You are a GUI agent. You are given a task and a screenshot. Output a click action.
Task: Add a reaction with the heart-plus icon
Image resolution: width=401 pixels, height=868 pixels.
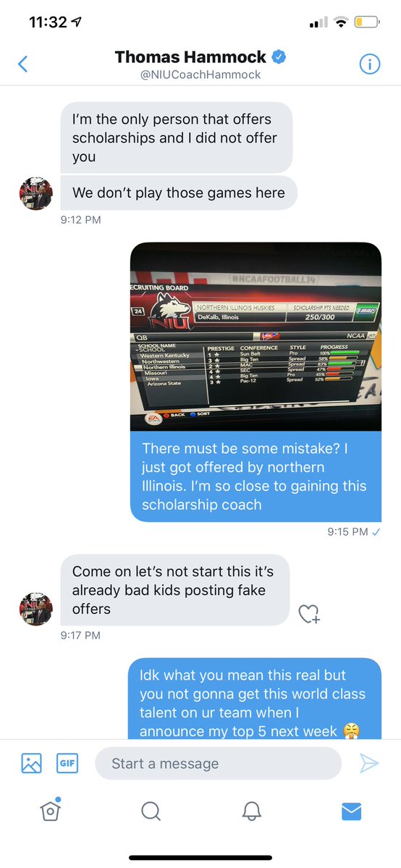coord(308,613)
